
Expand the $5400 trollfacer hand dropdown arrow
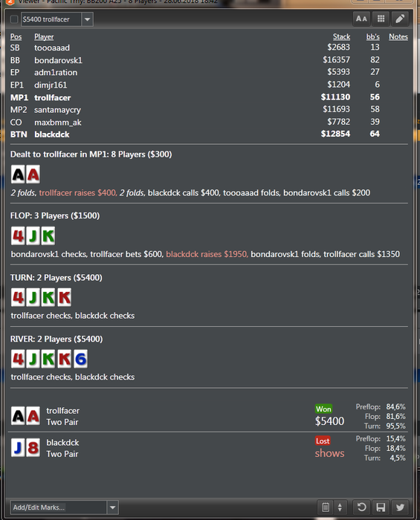coord(87,19)
